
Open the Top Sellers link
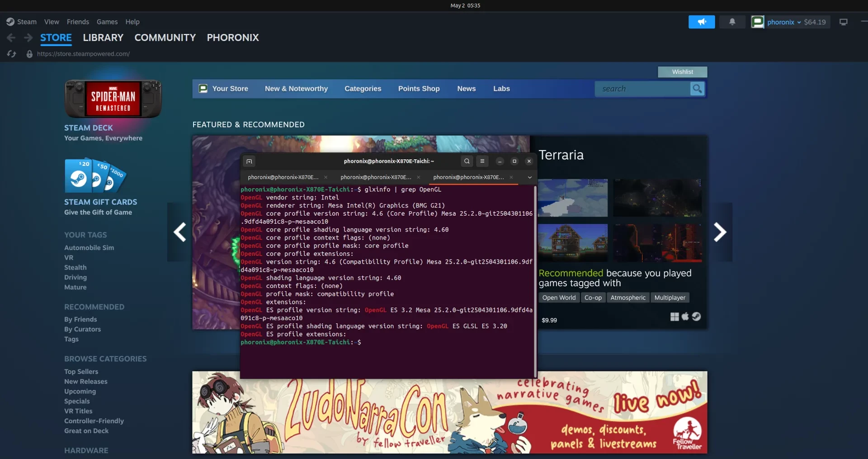coord(81,371)
